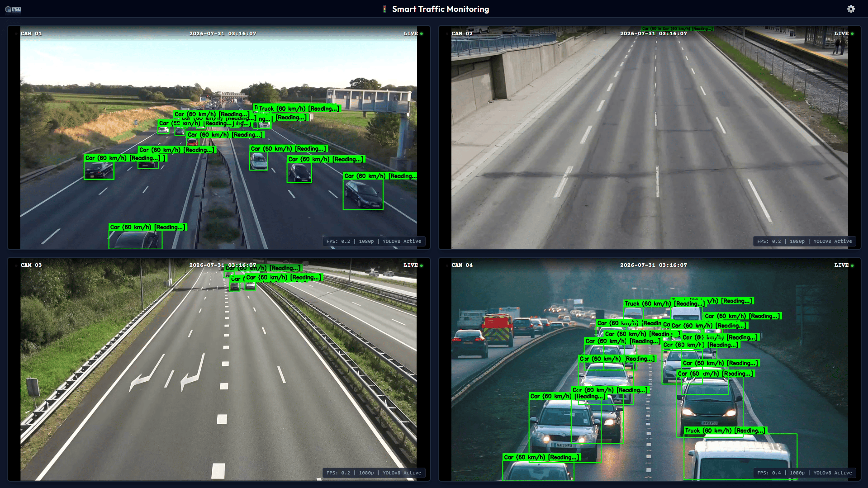The height and width of the screenshot is (488, 868).
Task: Click the Truck label at the bottom of CAM 04
Action: tap(725, 431)
